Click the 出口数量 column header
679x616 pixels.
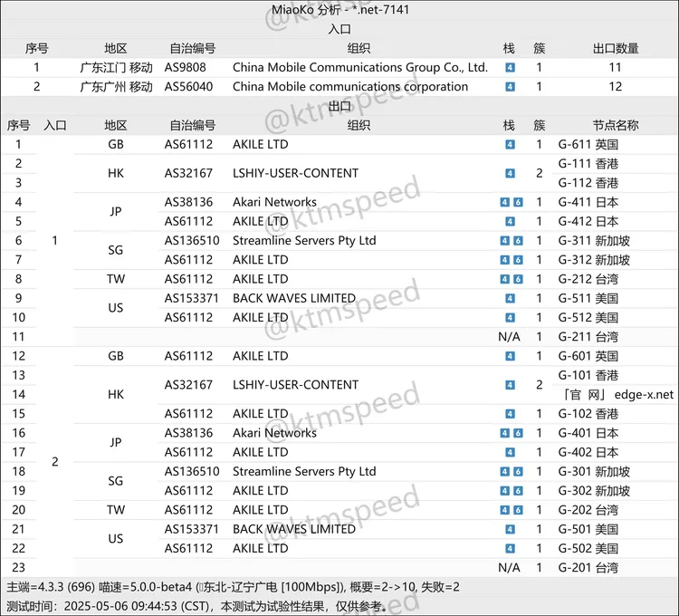(616, 48)
